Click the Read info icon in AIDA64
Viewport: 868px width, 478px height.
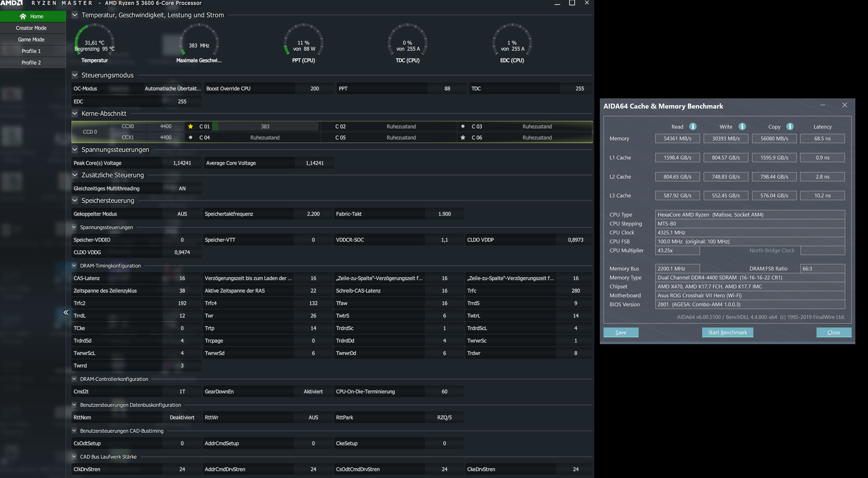(693, 126)
